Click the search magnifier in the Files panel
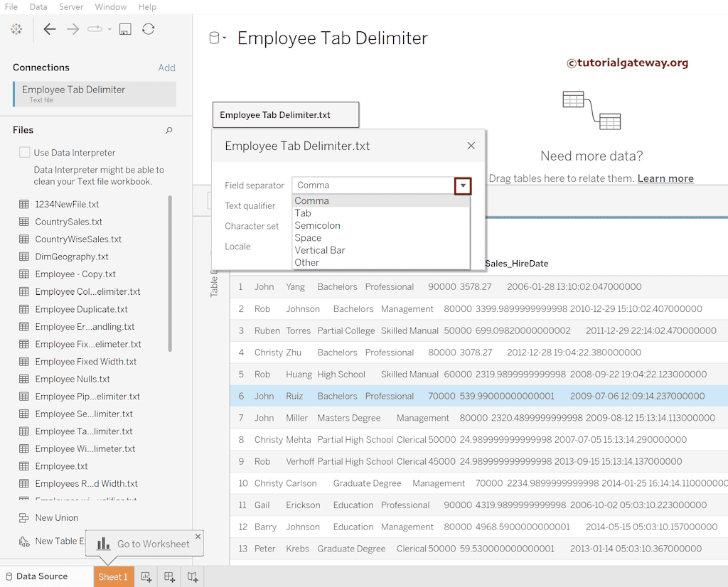The height and width of the screenshot is (587, 728). tap(169, 130)
